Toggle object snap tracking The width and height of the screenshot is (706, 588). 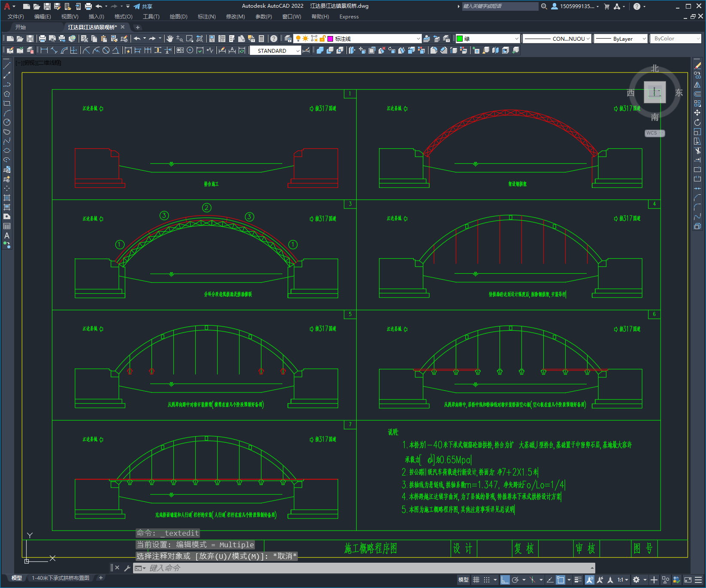(550, 580)
